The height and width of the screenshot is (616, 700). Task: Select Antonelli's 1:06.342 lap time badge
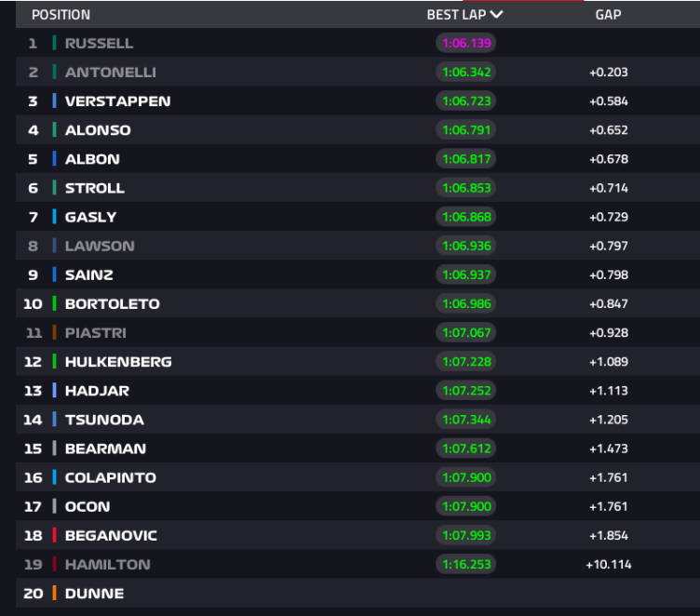pyautogui.click(x=466, y=72)
